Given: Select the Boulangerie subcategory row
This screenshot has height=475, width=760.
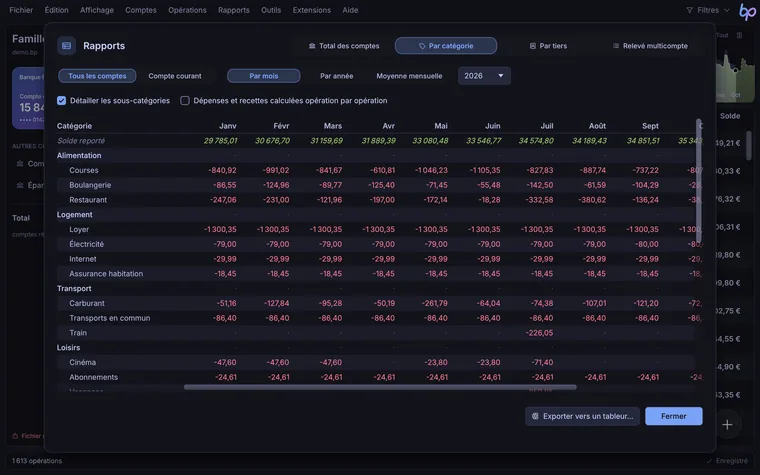Looking at the screenshot, I should point(376,185).
